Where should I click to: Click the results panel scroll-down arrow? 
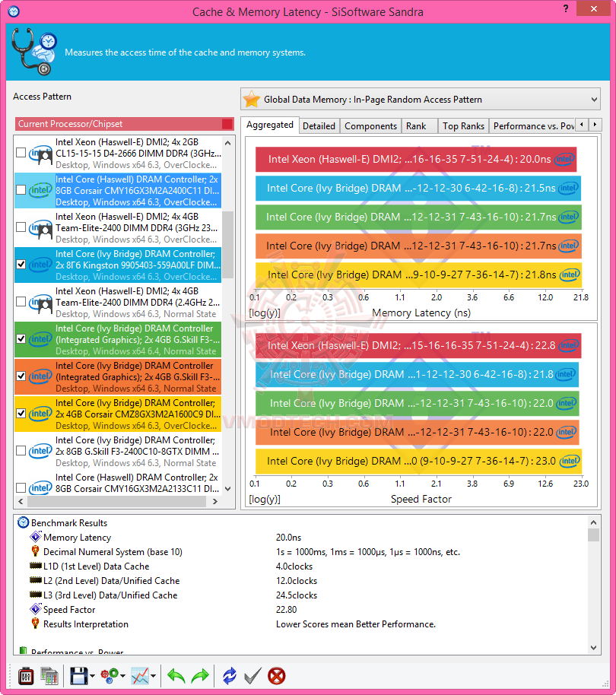594,648
